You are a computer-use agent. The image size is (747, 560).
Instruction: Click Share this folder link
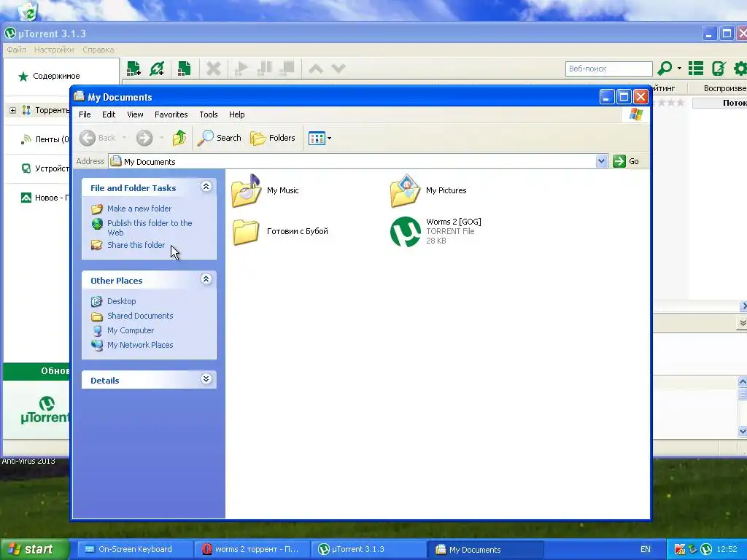(x=136, y=245)
